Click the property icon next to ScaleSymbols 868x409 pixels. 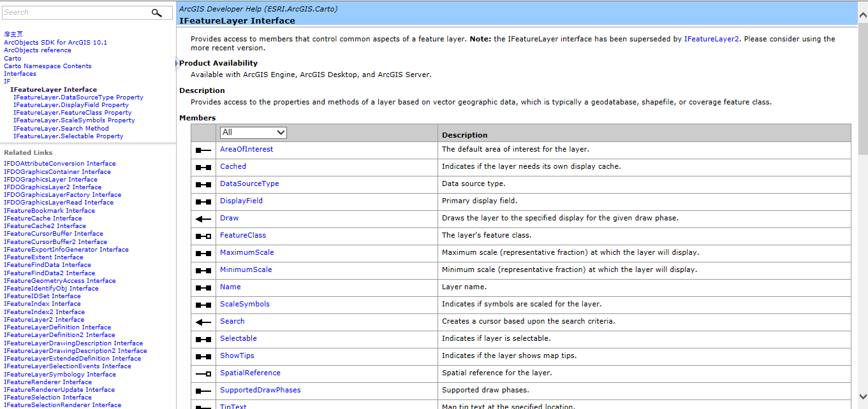click(202, 304)
